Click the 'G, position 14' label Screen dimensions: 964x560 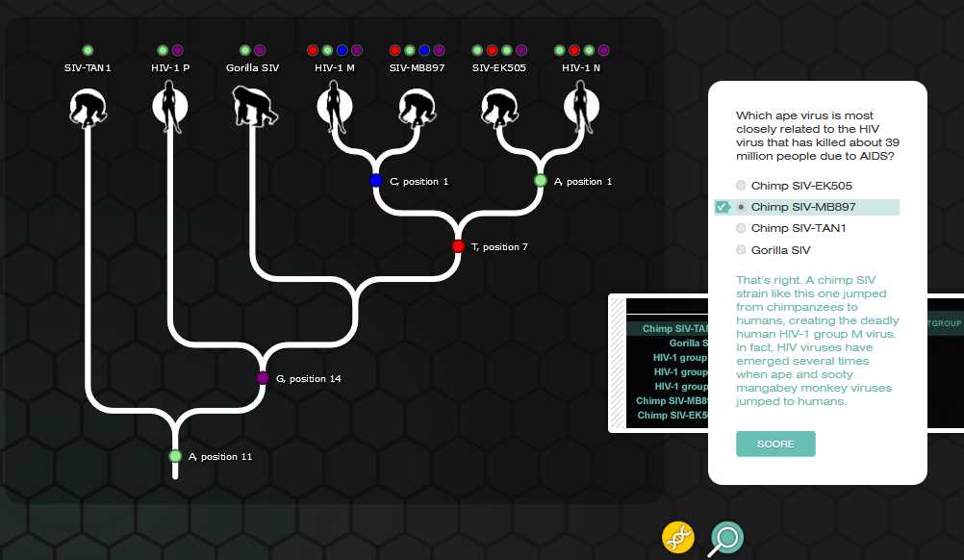click(x=309, y=379)
